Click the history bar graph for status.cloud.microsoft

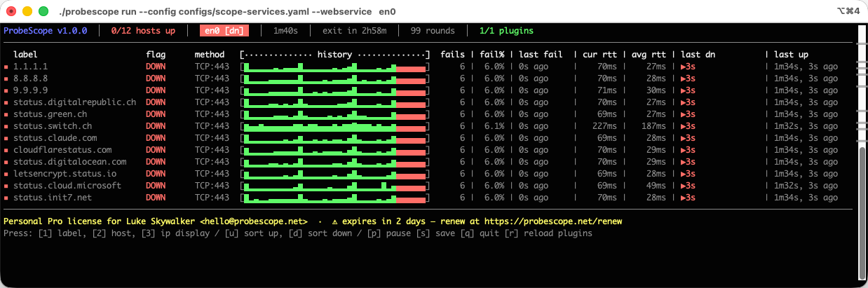[334, 186]
